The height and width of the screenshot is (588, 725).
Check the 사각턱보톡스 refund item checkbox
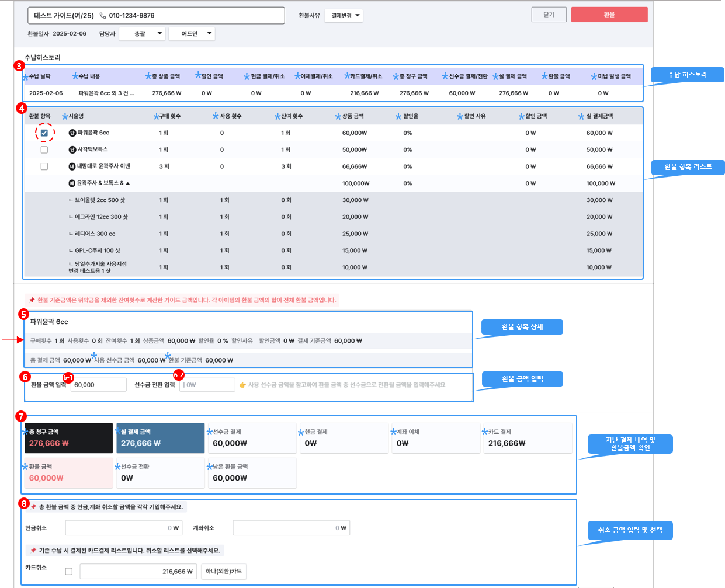[x=44, y=150]
